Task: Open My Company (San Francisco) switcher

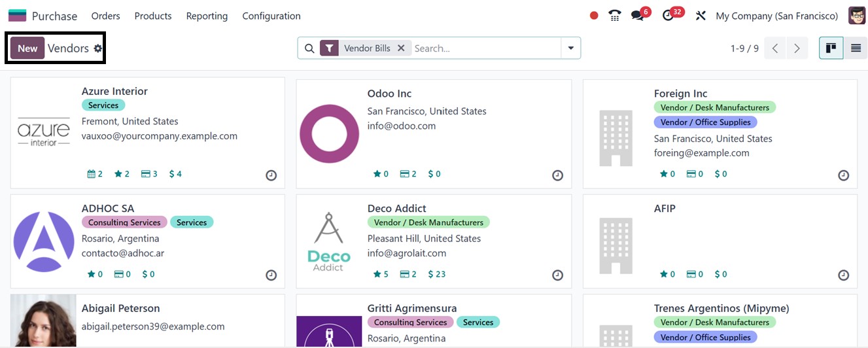Action: point(776,16)
